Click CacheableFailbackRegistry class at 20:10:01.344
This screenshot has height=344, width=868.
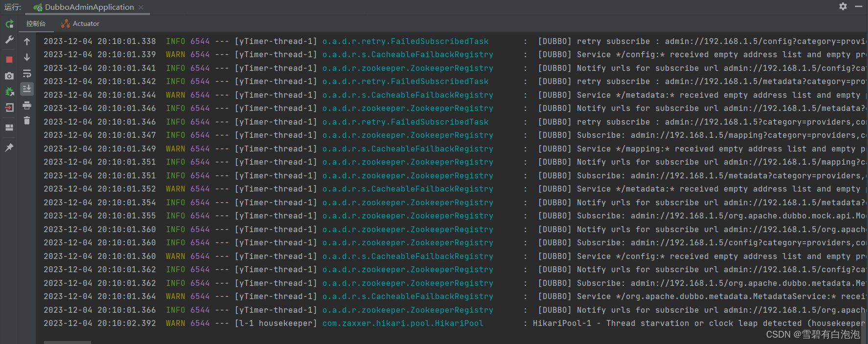(408, 95)
